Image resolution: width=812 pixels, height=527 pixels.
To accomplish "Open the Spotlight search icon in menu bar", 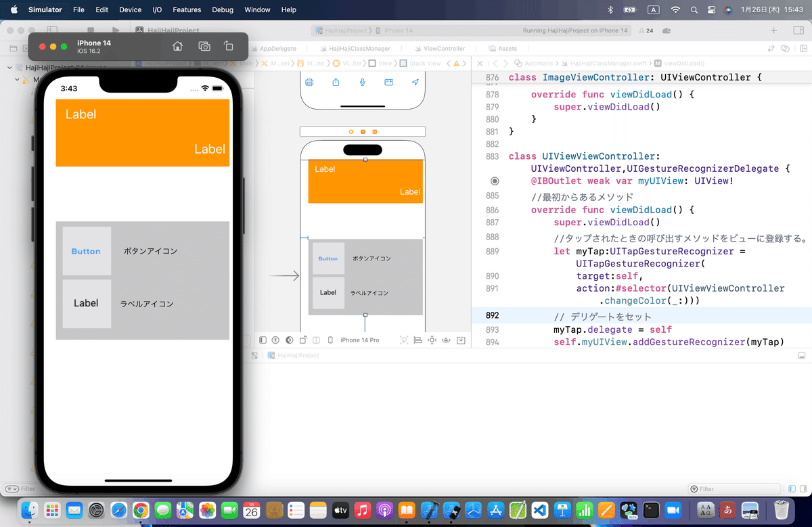I will click(x=694, y=9).
